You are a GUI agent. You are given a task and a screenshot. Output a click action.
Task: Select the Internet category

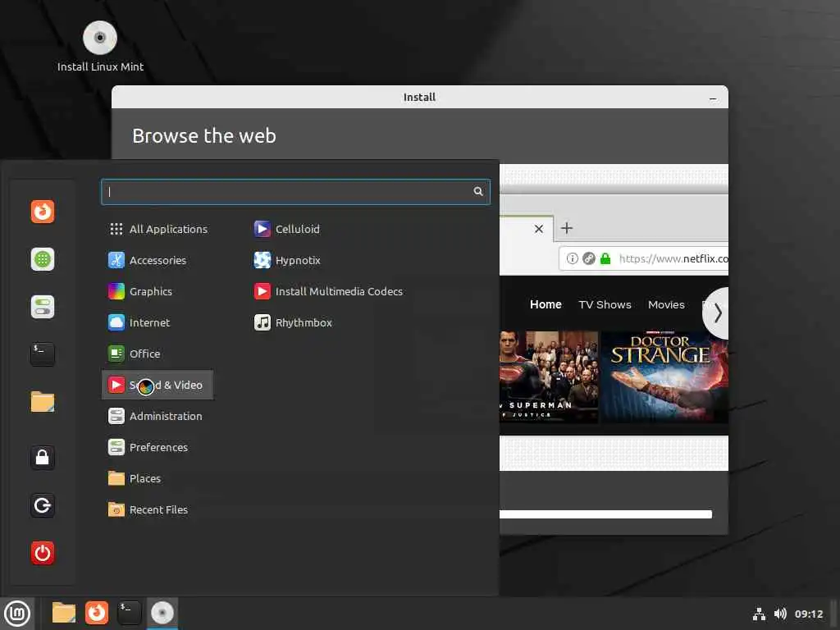(x=157, y=322)
